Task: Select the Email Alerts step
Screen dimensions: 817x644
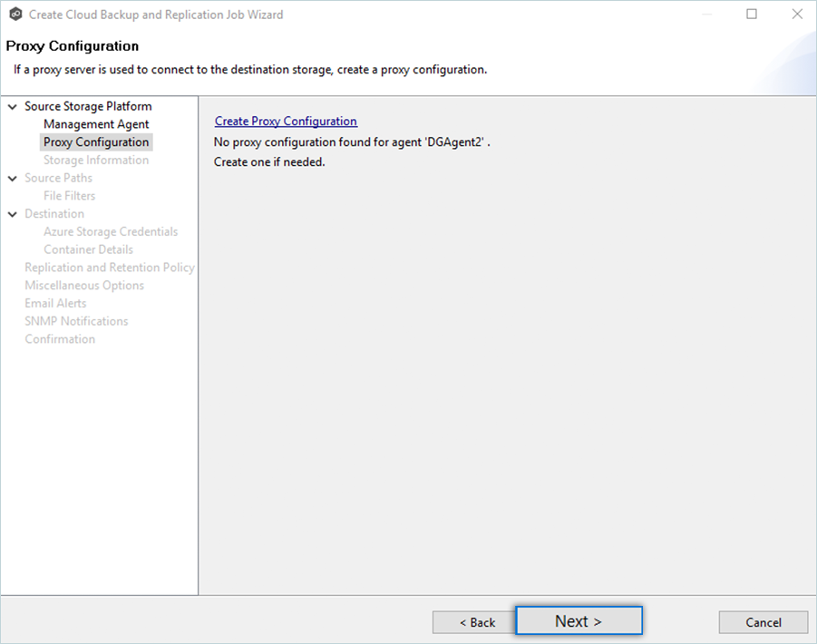Action: [x=55, y=303]
